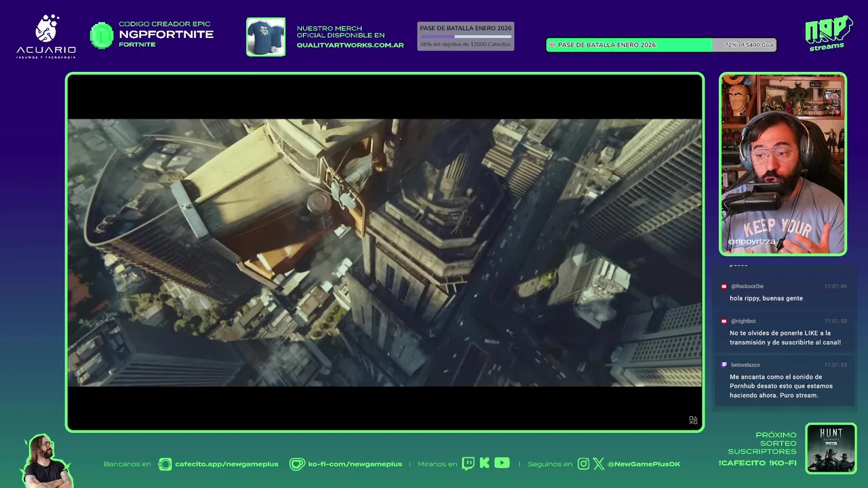Open the cafecito.app/newgameplus link
The width and height of the screenshot is (868, 488).
[226, 464]
